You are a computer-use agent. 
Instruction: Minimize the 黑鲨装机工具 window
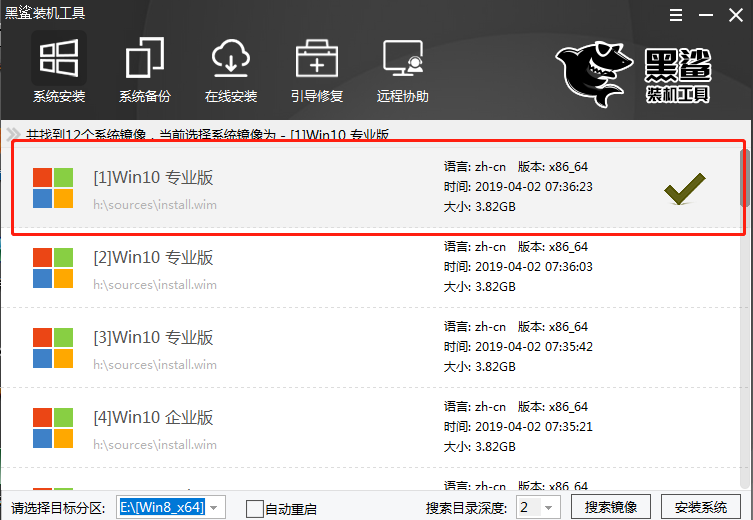tap(705, 15)
